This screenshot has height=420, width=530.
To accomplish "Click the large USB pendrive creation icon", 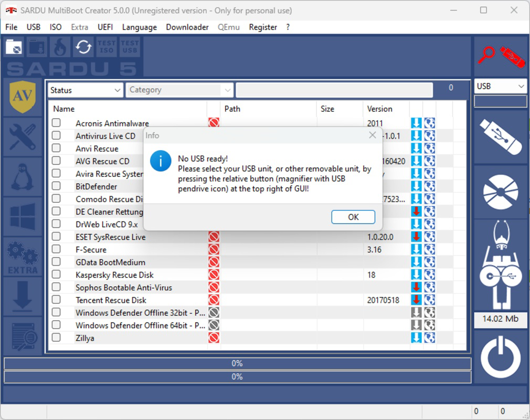I will tap(500, 137).
